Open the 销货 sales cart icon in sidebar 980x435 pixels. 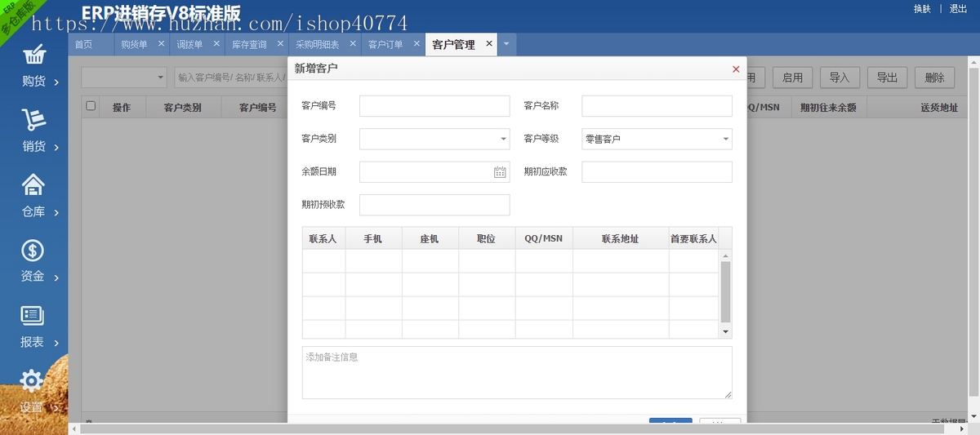coord(33,120)
